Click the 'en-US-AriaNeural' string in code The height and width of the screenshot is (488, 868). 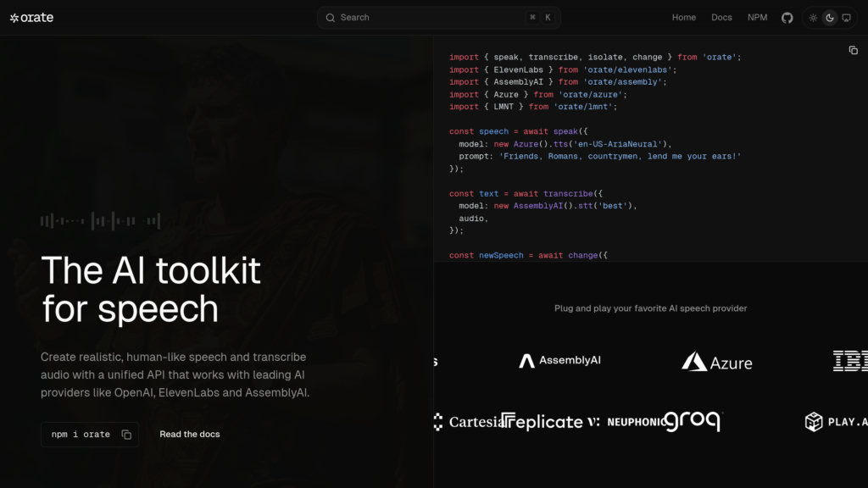pos(617,144)
